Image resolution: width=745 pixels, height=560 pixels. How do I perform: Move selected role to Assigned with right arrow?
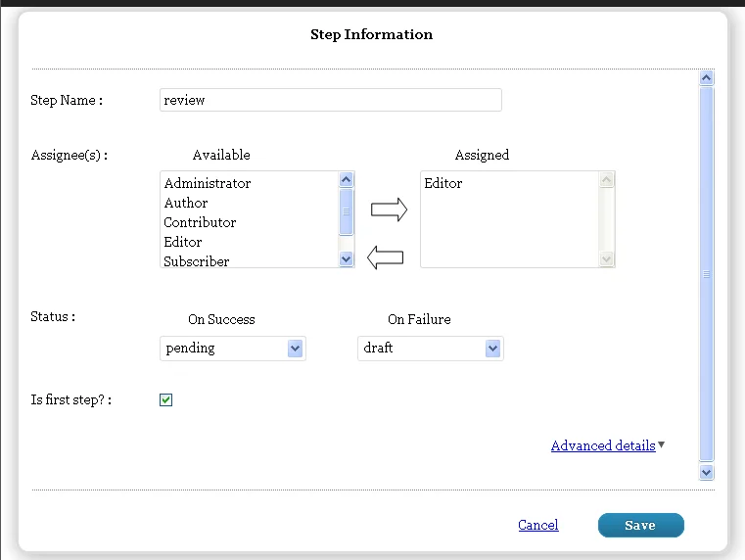point(389,210)
